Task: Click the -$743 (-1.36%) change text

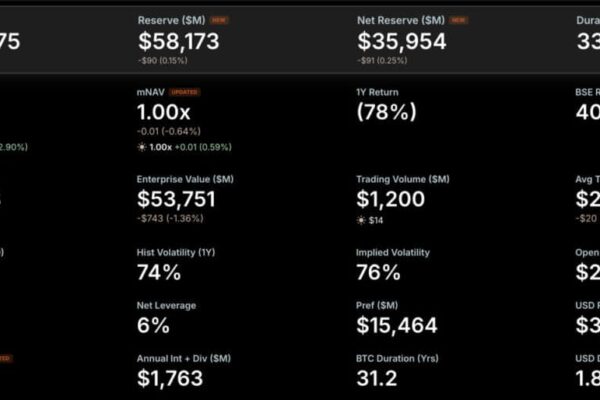Action: click(x=170, y=219)
